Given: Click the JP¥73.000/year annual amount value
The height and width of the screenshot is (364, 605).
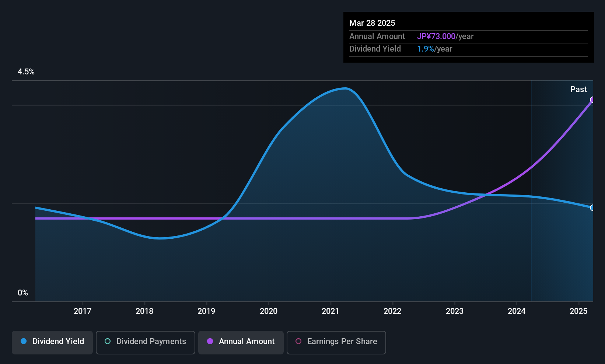Looking at the screenshot, I should (x=445, y=36).
